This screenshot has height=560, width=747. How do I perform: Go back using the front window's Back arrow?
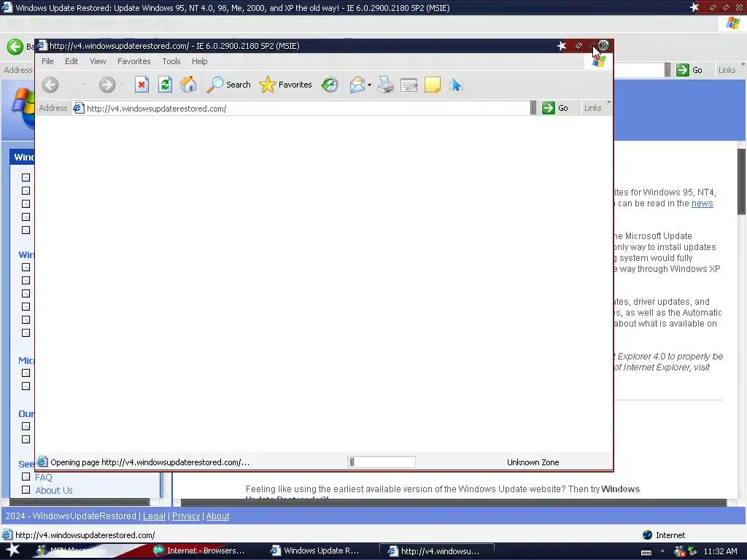pos(50,85)
